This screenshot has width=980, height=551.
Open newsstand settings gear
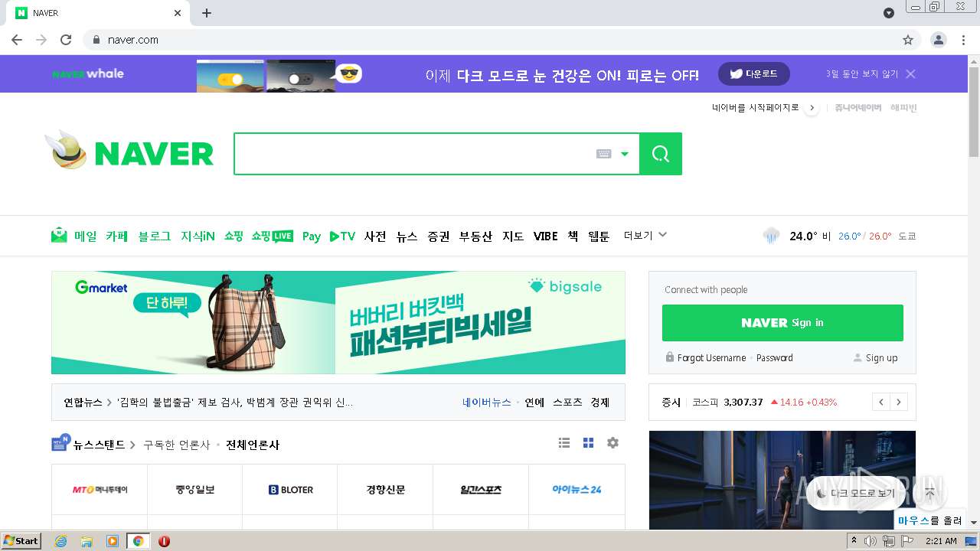612,443
